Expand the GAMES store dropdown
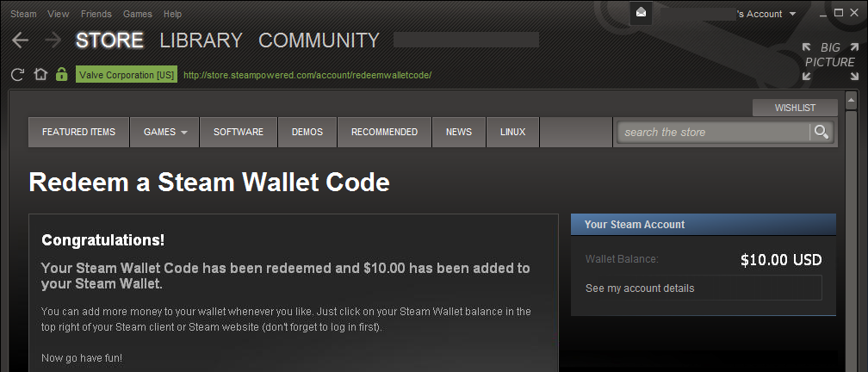This screenshot has height=372, width=868. (x=164, y=132)
